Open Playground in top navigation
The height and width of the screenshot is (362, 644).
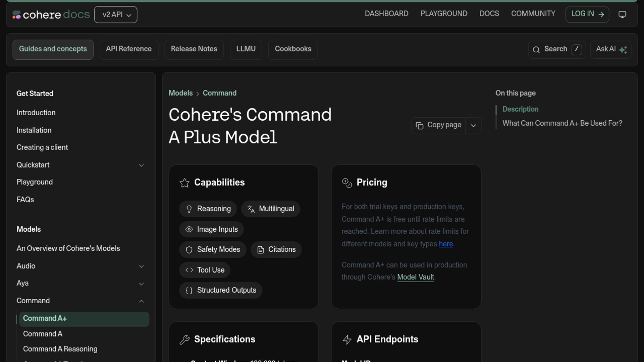[x=444, y=14]
